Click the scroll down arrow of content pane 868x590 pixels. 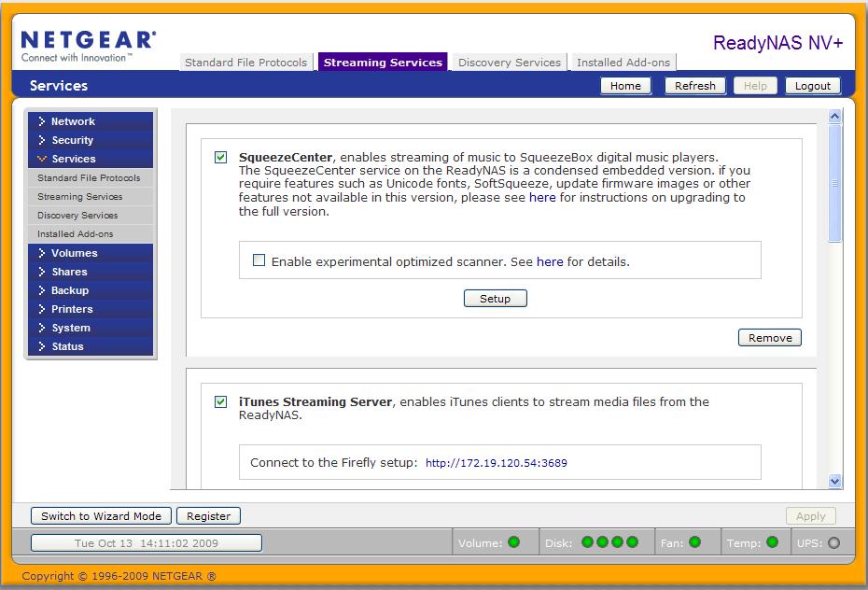(834, 481)
